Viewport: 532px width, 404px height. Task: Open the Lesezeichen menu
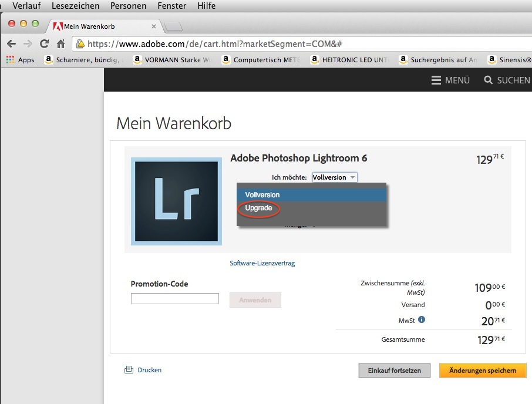(75, 6)
